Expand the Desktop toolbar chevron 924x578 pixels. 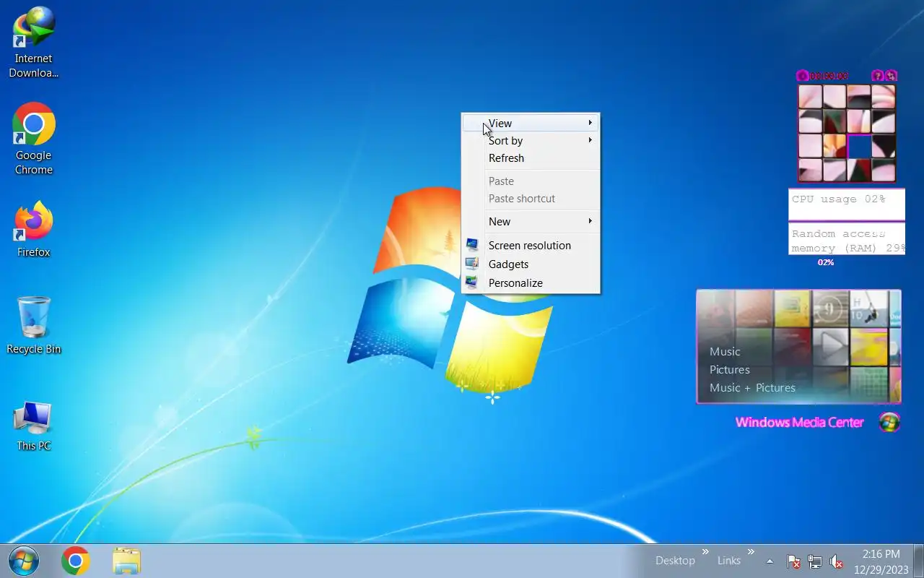(705, 552)
